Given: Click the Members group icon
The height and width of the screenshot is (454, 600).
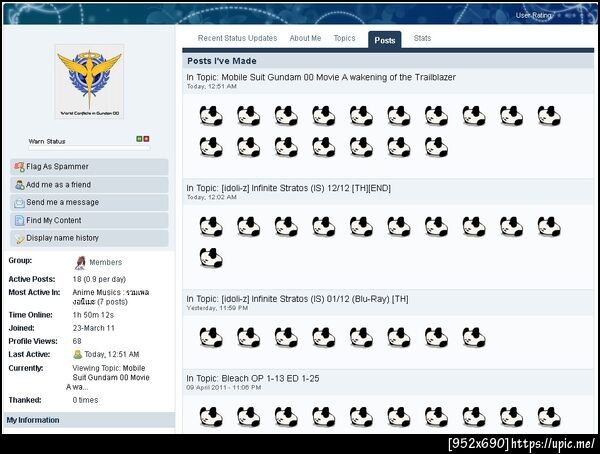Looking at the screenshot, I should (x=80, y=263).
